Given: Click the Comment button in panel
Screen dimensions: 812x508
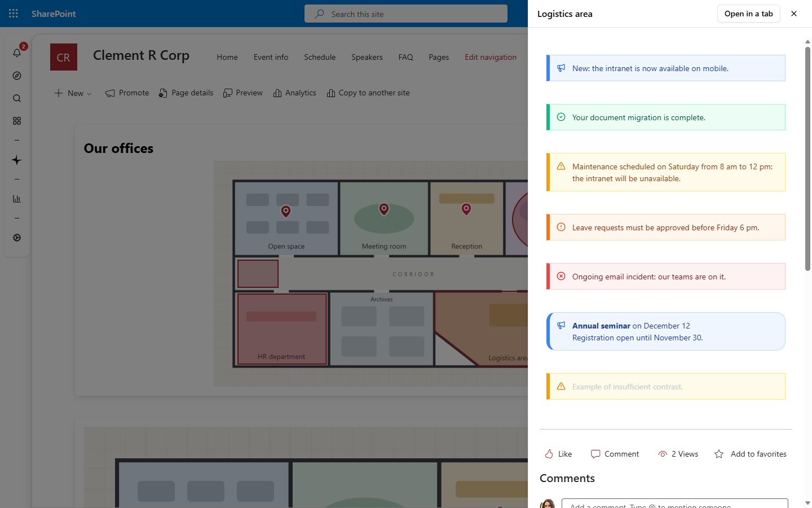Looking at the screenshot, I should point(615,454).
